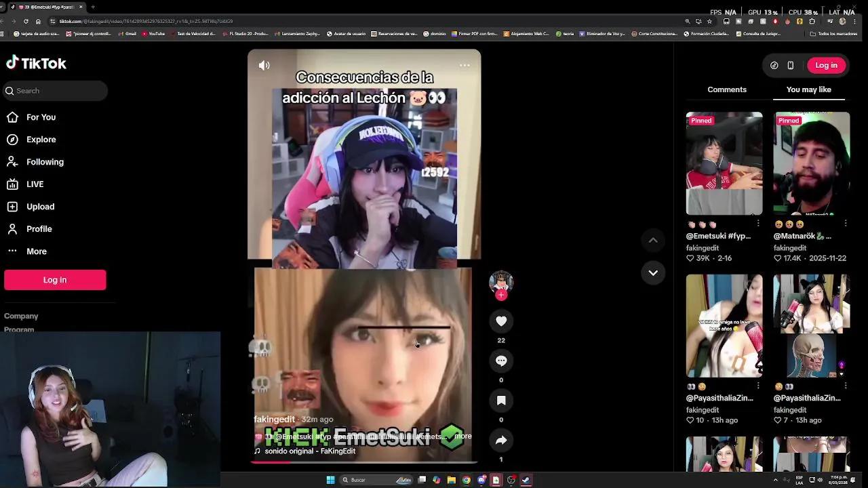Close the TikTok browser tab
This screenshot has height=488, width=868.
click(x=81, y=7)
